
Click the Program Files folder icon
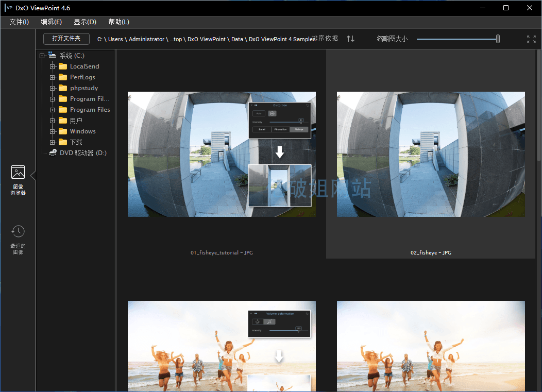tap(63, 110)
